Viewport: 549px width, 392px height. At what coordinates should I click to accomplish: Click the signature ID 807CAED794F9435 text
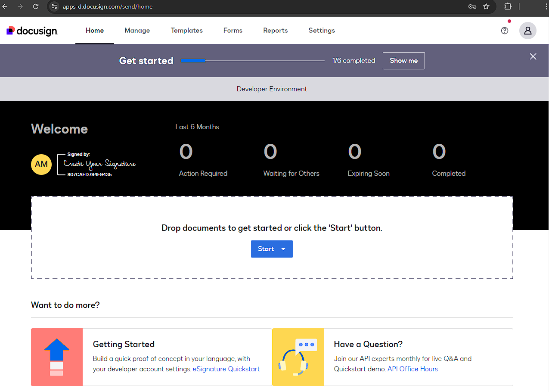click(x=91, y=175)
